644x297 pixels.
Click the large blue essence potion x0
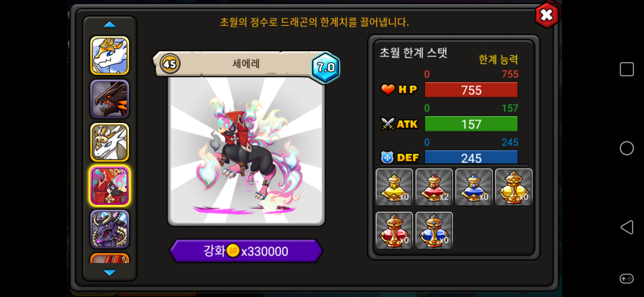click(434, 231)
